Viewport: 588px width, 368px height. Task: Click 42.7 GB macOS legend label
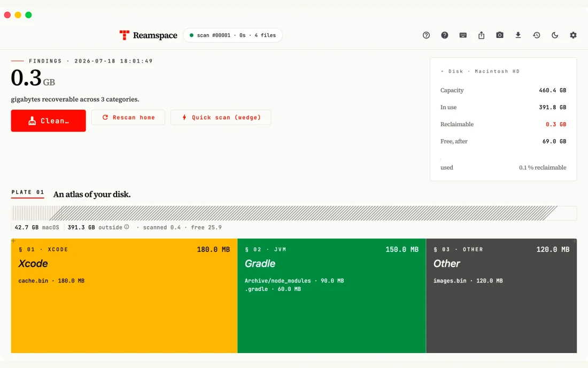[37, 227]
